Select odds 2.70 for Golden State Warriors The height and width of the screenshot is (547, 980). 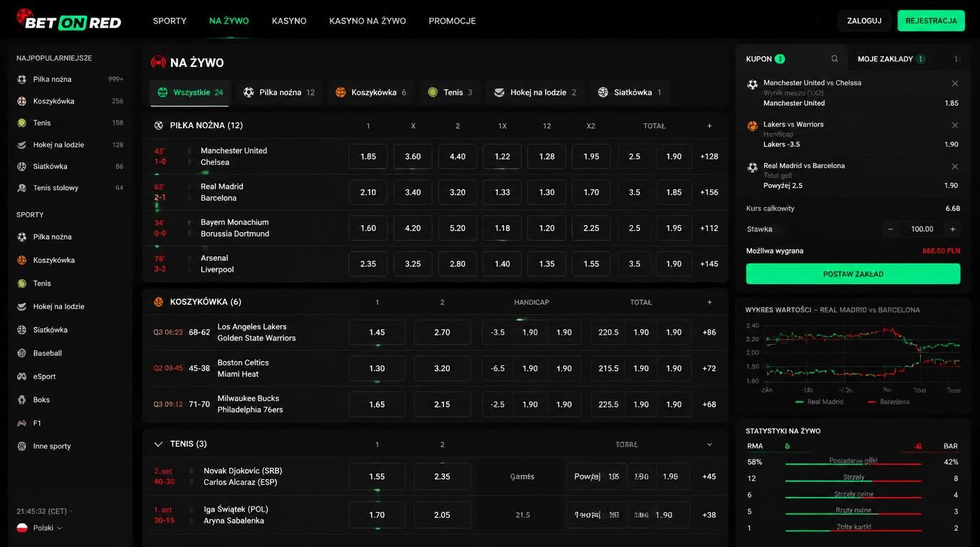(x=442, y=333)
